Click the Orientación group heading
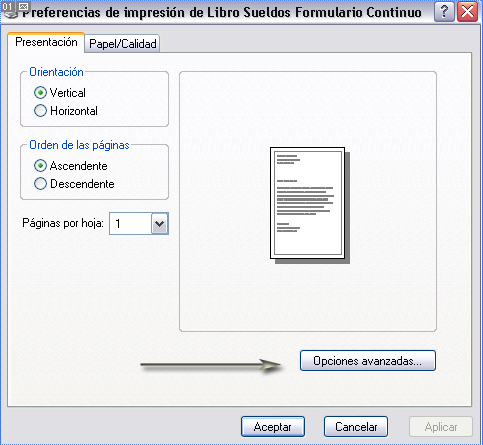The width and height of the screenshot is (483, 445). [56, 72]
